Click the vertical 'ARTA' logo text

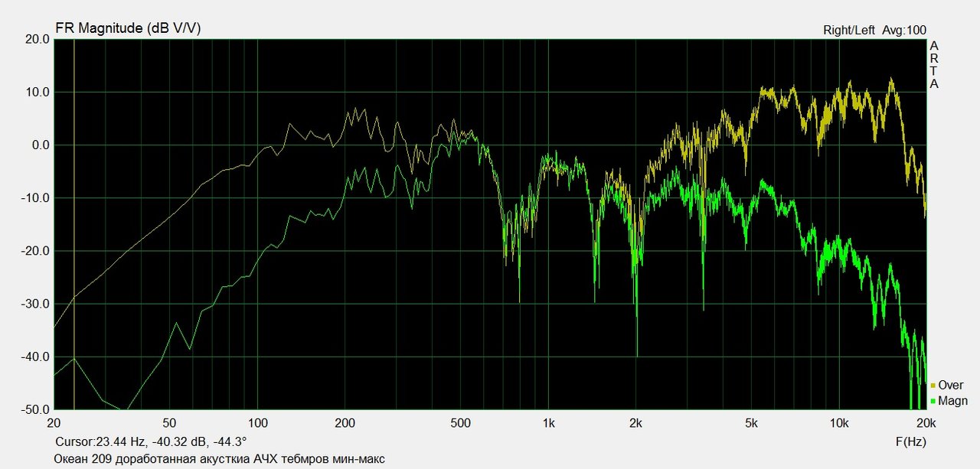pyautogui.click(x=934, y=65)
